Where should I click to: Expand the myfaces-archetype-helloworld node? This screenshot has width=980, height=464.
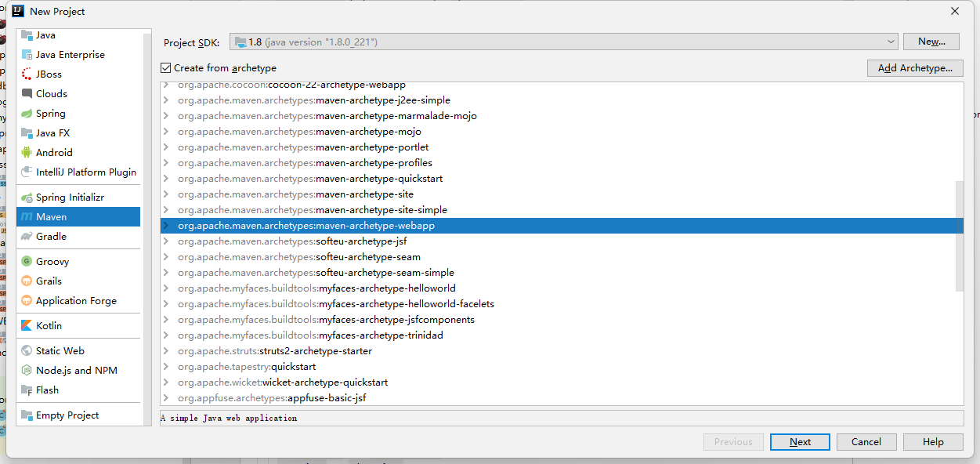(x=165, y=288)
